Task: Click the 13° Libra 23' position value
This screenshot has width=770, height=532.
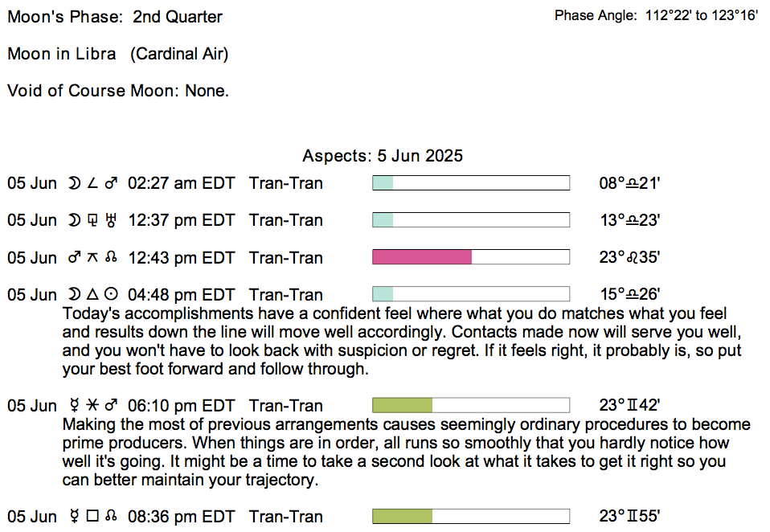Action: coord(629,221)
